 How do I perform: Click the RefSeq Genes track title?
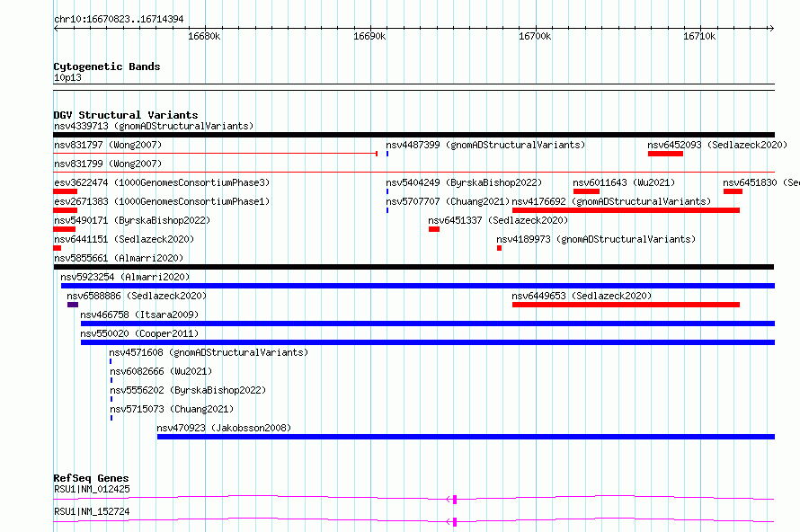click(x=91, y=478)
